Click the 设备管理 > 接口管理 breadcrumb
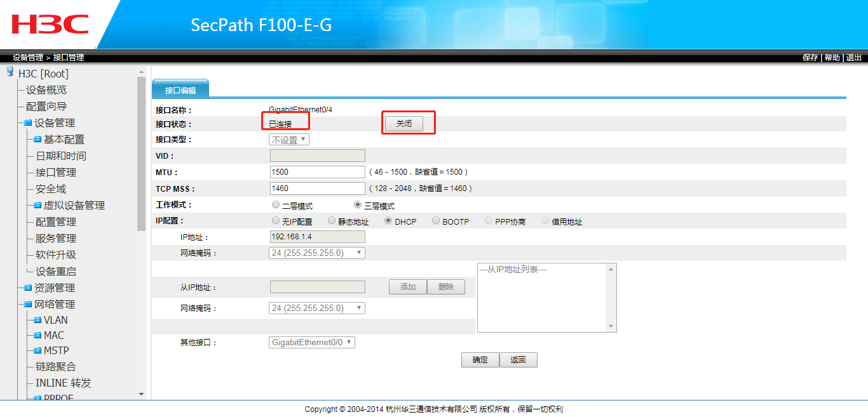Viewport: 868px width, 417px height. coord(48,58)
